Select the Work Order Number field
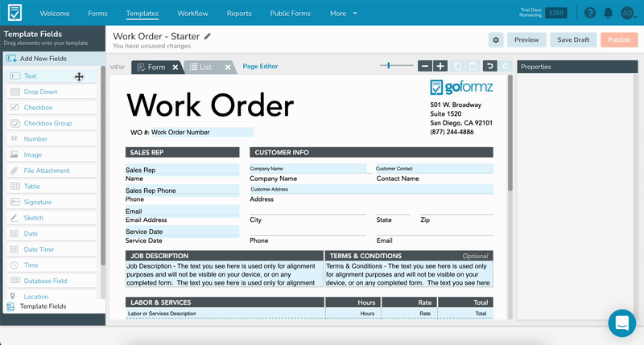The width and height of the screenshot is (644, 345). click(202, 132)
